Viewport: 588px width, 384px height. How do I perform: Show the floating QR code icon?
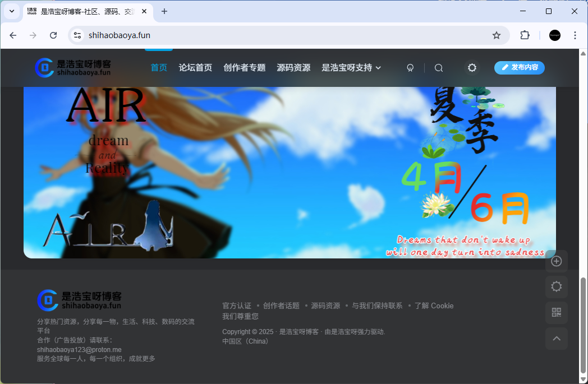click(556, 312)
